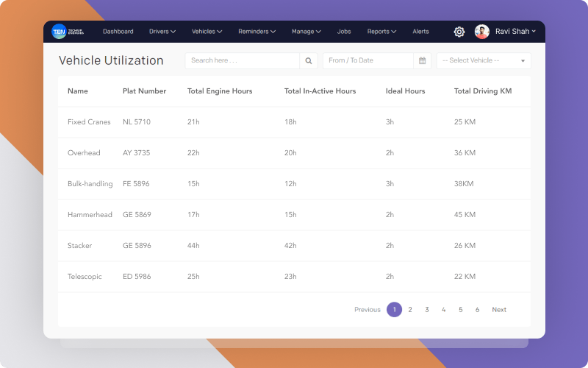Expand the Drivers menu

point(162,32)
